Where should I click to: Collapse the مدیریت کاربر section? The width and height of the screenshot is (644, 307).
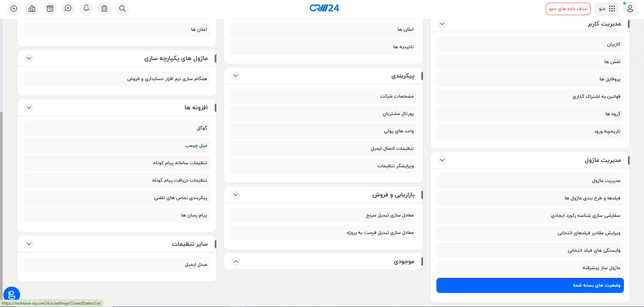[442, 24]
